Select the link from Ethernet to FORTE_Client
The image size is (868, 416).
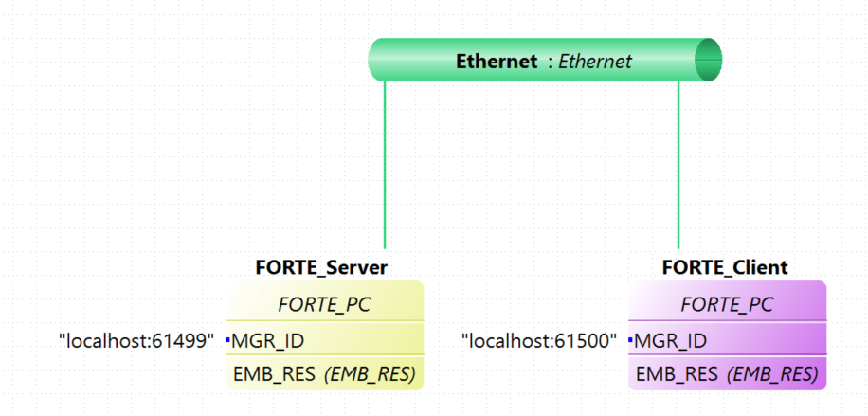[x=678, y=165]
